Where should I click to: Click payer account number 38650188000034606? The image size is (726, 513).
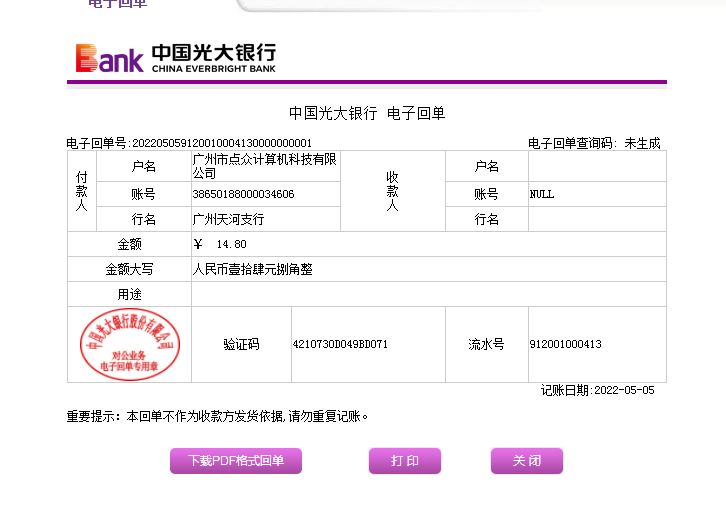(243, 194)
